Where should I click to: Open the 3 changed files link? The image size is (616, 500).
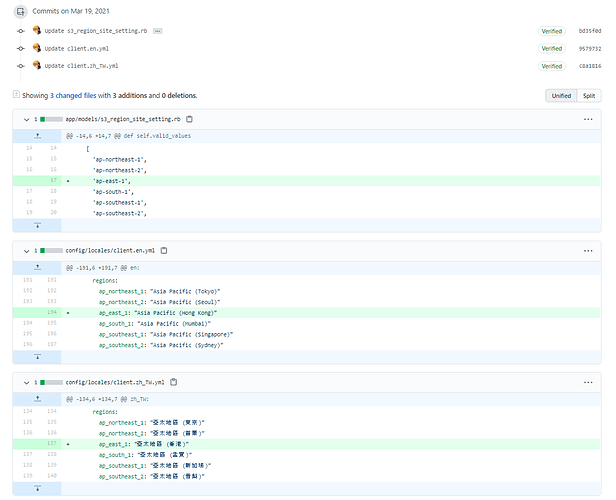point(73,95)
